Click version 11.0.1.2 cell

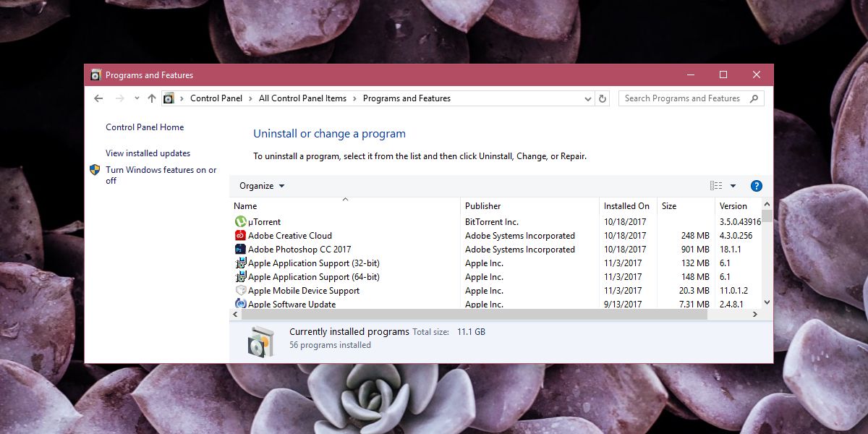point(735,291)
